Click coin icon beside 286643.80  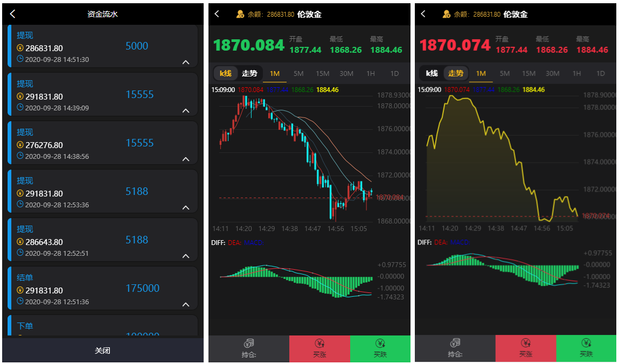pos(20,242)
